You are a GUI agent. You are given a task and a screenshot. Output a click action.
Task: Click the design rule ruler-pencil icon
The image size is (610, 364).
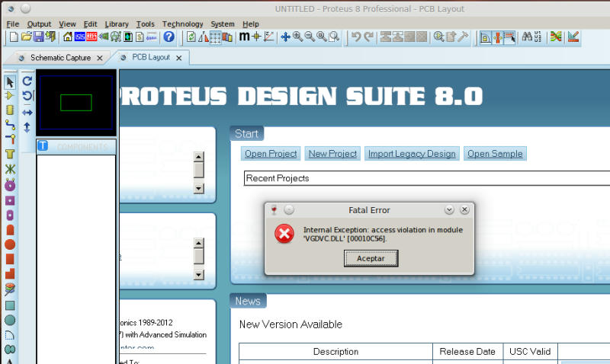point(573,37)
